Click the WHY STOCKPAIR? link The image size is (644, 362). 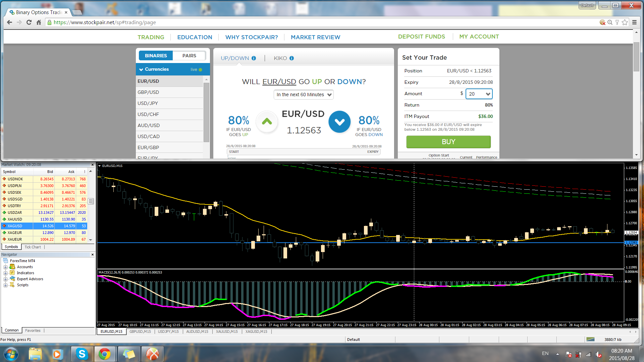pyautogui.click(x=252, y=37)
